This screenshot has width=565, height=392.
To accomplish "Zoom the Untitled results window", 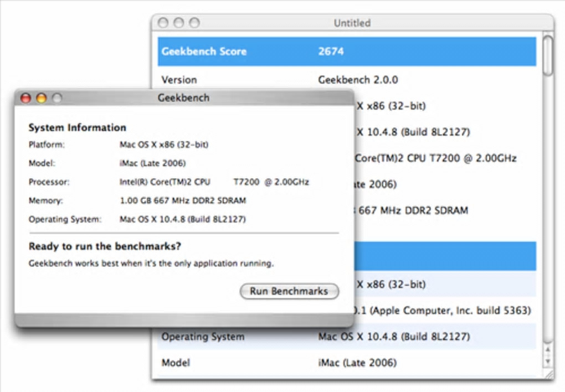I will coord(194,23).
